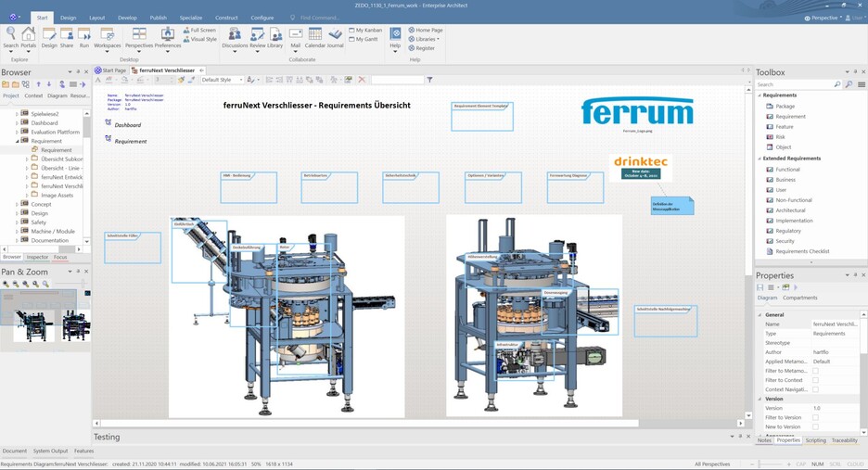
Task: Toggle the Filter to Metamodel checkbox
Action: (815, 371)
